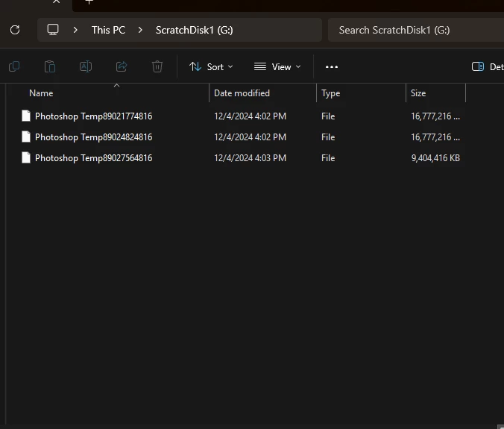The image size is (504, 429).
Task: Sort by Size column header
Action: click(418, 93)
